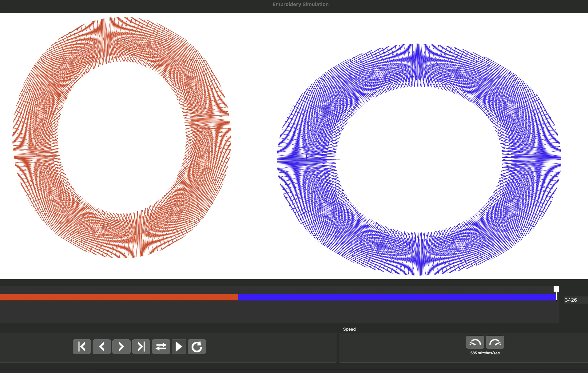Viewport: 588px width, 373px height.
Task: Start playback with the play button
Action: (179, 346)
